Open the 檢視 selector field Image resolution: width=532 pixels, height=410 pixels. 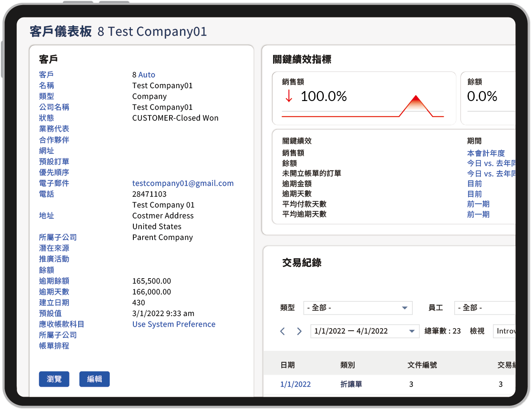[x=505, y=331]
